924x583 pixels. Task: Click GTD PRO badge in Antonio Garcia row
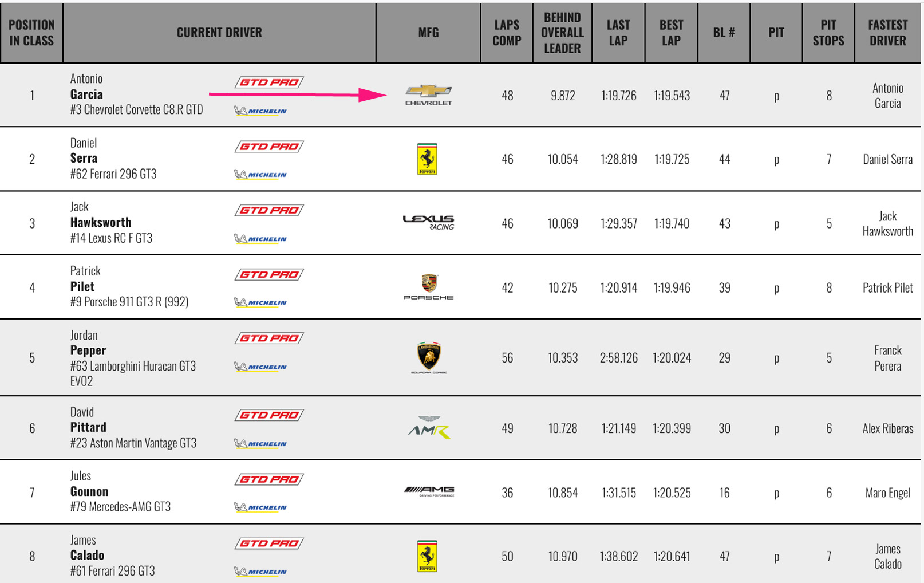coord(269,82)
